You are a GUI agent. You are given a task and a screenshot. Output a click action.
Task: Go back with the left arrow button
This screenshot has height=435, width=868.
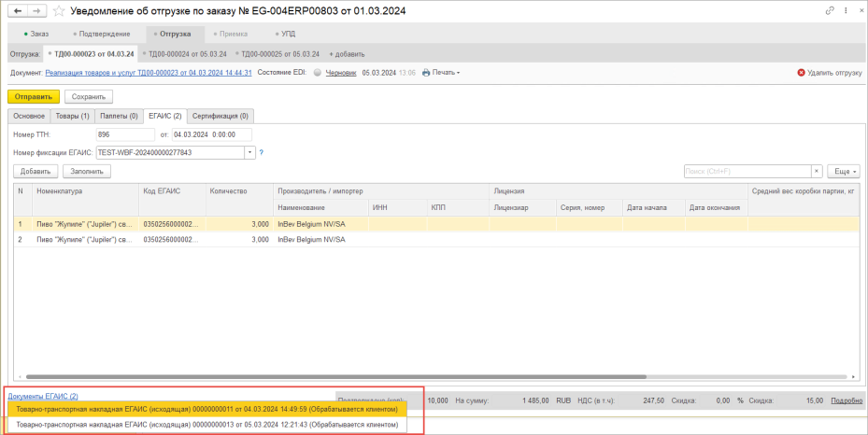(19, 11)
